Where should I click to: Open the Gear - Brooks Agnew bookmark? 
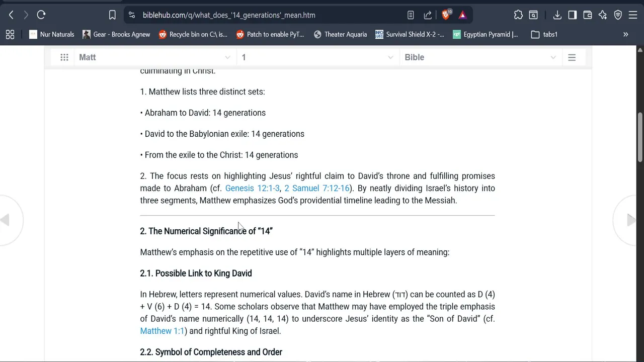pos(116,34)
